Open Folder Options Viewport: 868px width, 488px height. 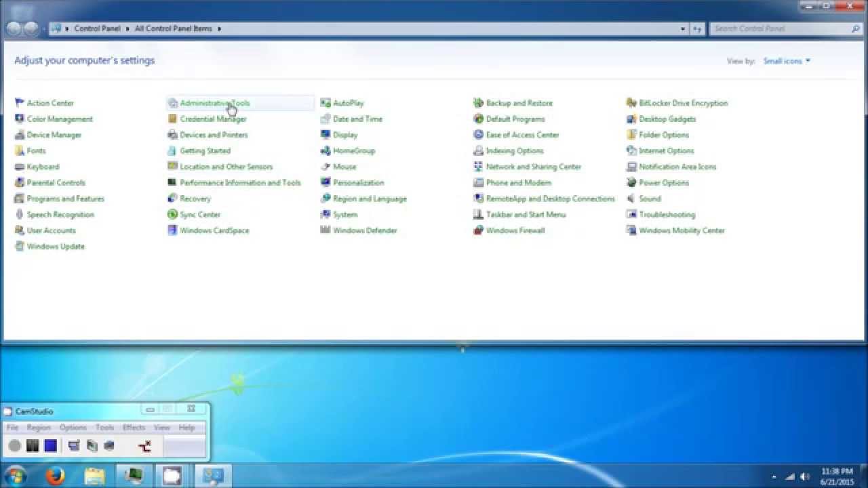coord(663,135)
